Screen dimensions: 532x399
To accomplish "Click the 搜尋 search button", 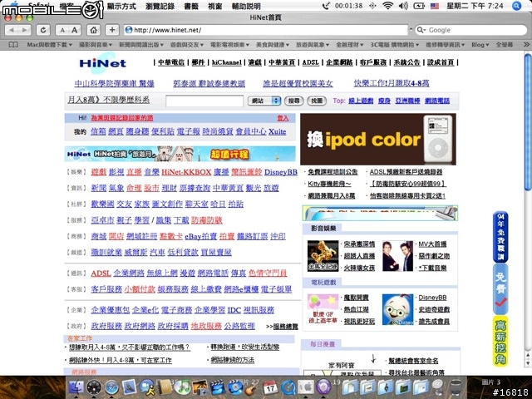I will click(x=293, y=101).
